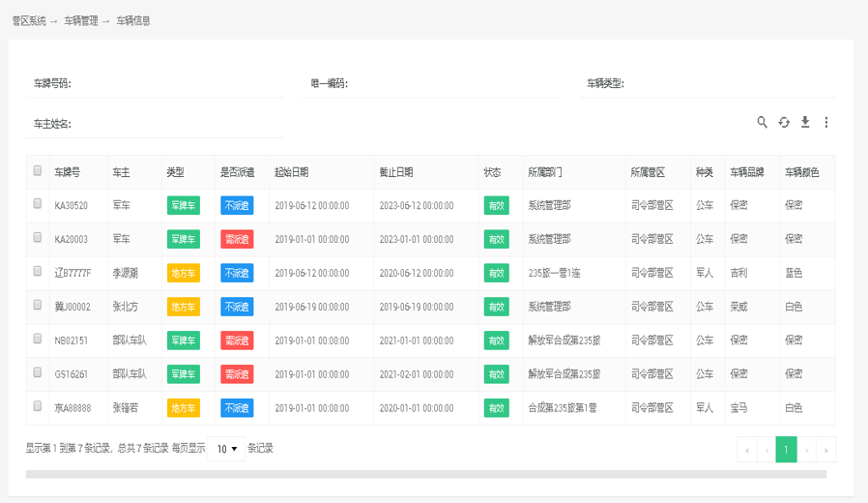Screen dimensions: 868x503
Task: Select the checkbox for 京A88888
Action: click(38, 407)
